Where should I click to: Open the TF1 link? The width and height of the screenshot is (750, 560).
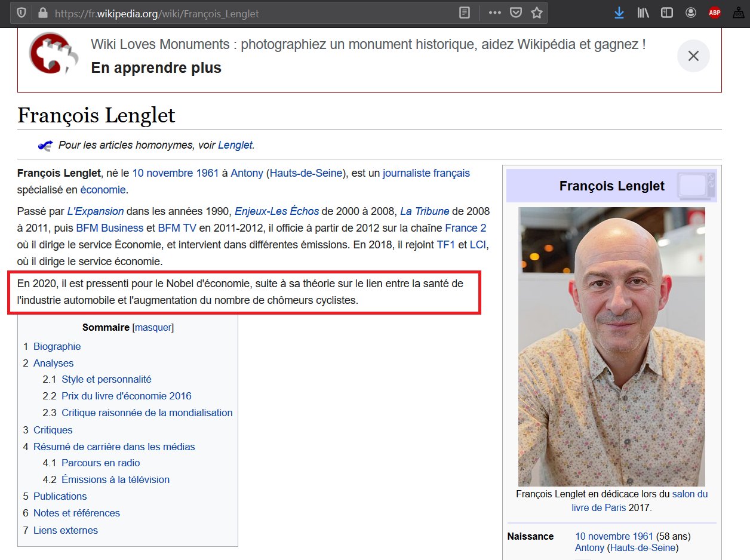[x=446, y=245]
